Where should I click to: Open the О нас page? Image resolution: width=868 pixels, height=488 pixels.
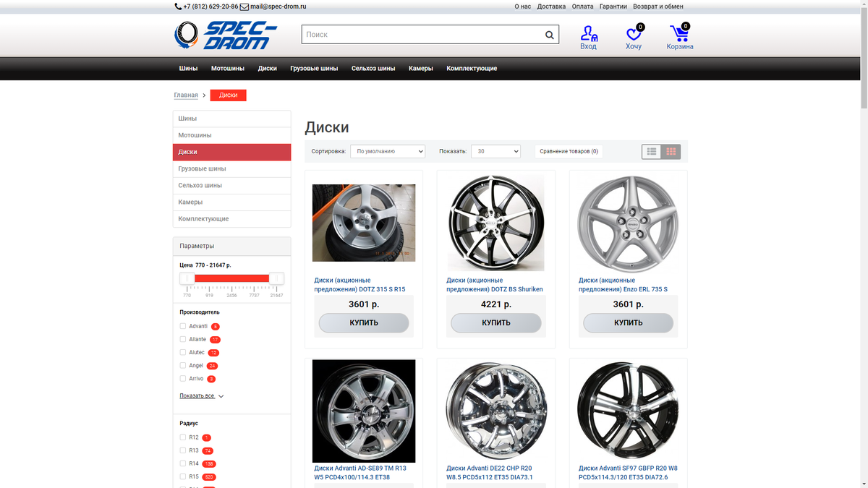click(522, 7)
